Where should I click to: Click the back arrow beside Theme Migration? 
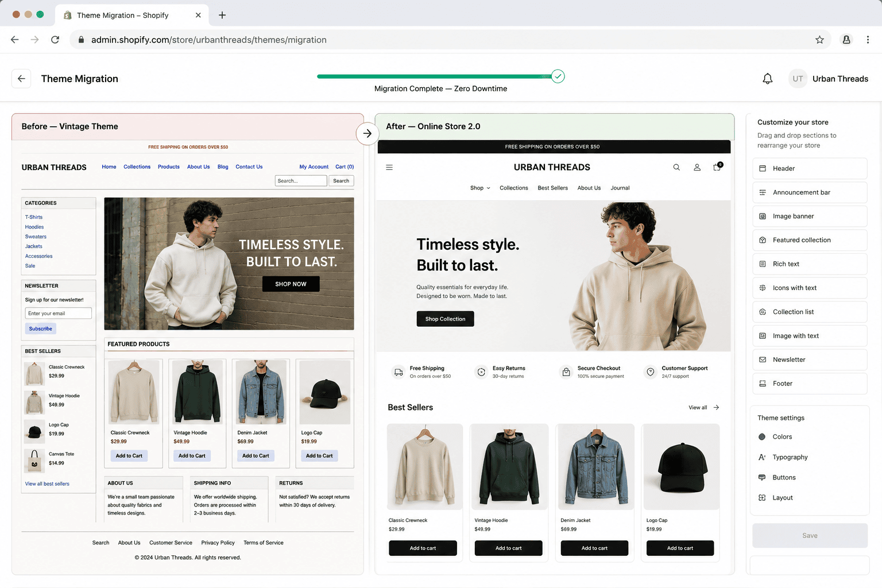coord(21,79)
